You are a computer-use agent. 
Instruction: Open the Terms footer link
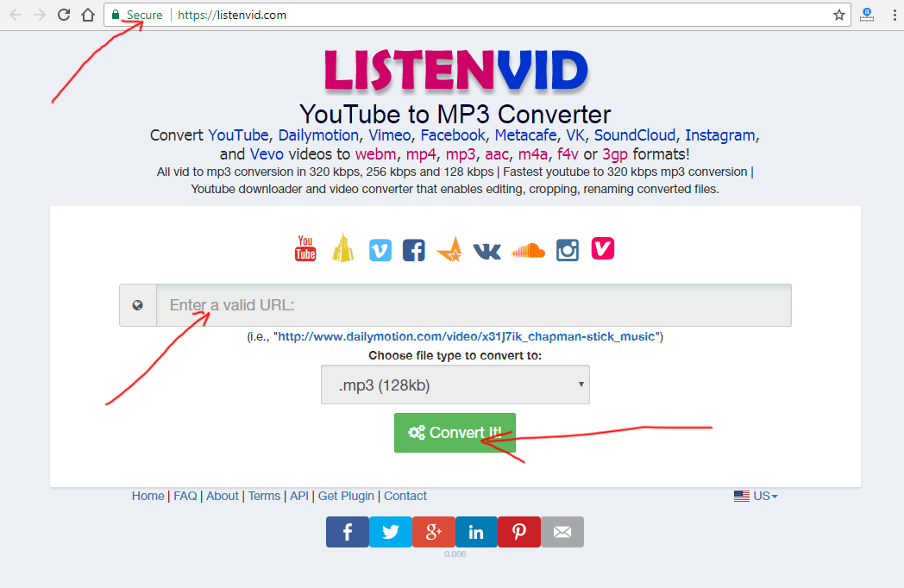264,496
